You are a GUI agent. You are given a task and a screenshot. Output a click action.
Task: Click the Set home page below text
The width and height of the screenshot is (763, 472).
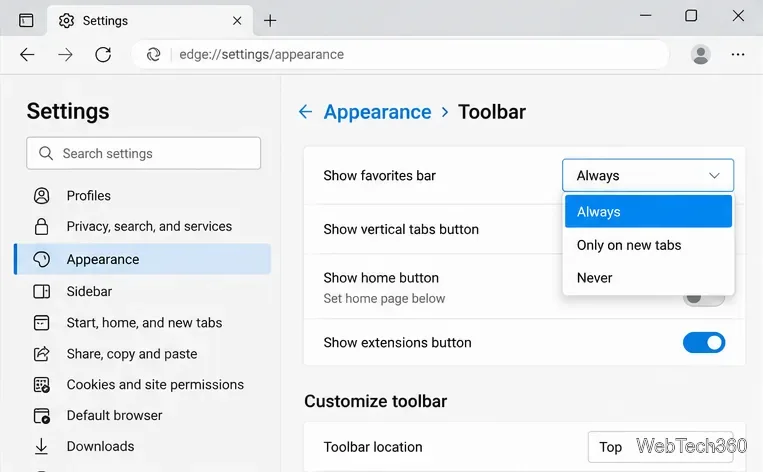[x=384, y=298]
